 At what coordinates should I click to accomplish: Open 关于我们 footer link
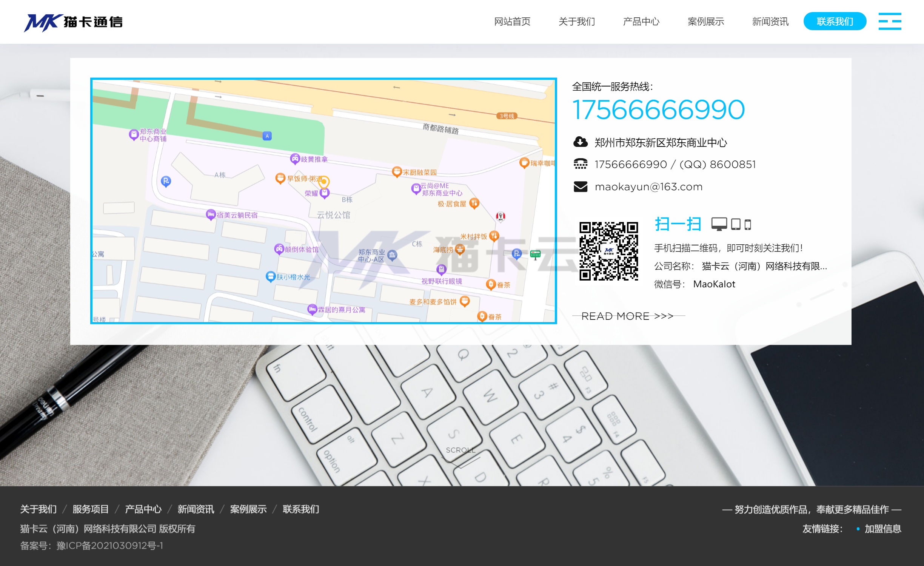38,509
